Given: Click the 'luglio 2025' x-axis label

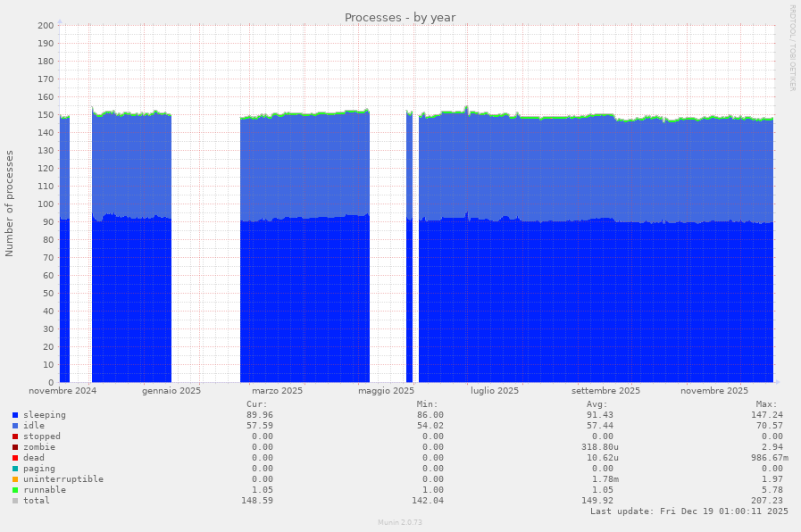Looking at the screenshot, I should [x=495, y=391].
